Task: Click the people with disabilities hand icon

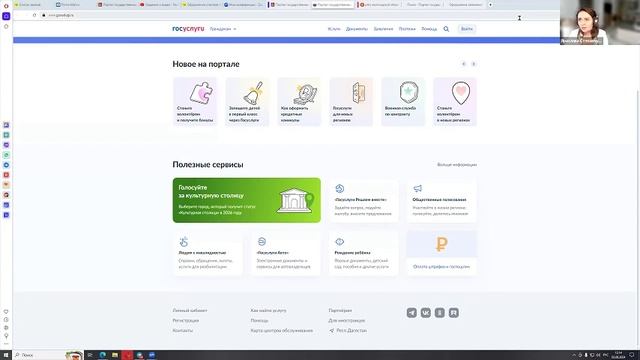Action: (x=184, y=242)
